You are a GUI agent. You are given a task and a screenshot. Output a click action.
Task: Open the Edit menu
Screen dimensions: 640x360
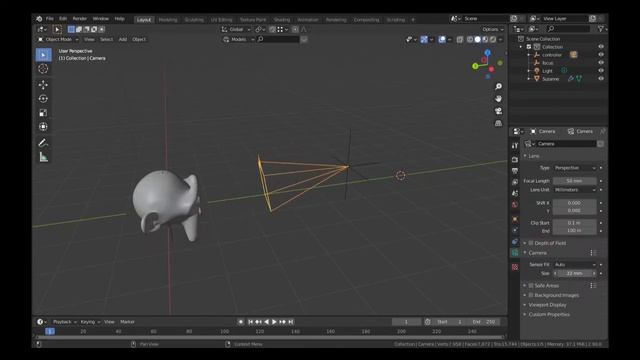(x=63, y=19)
